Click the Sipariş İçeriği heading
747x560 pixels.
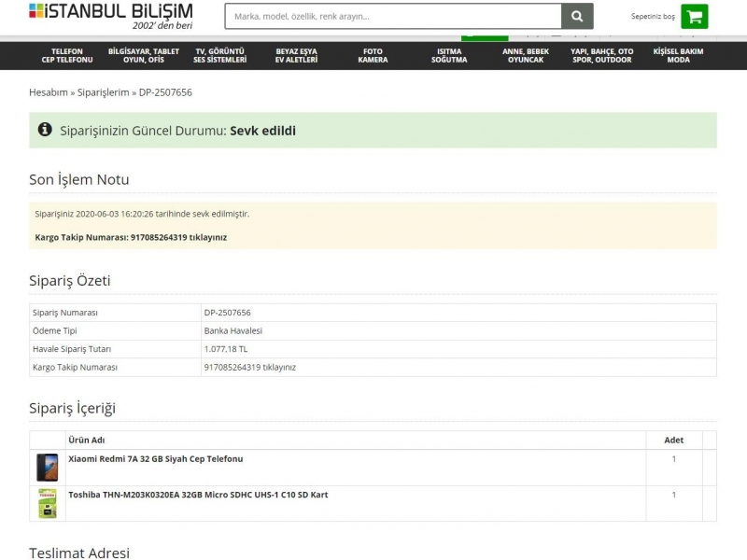(72, 408)
